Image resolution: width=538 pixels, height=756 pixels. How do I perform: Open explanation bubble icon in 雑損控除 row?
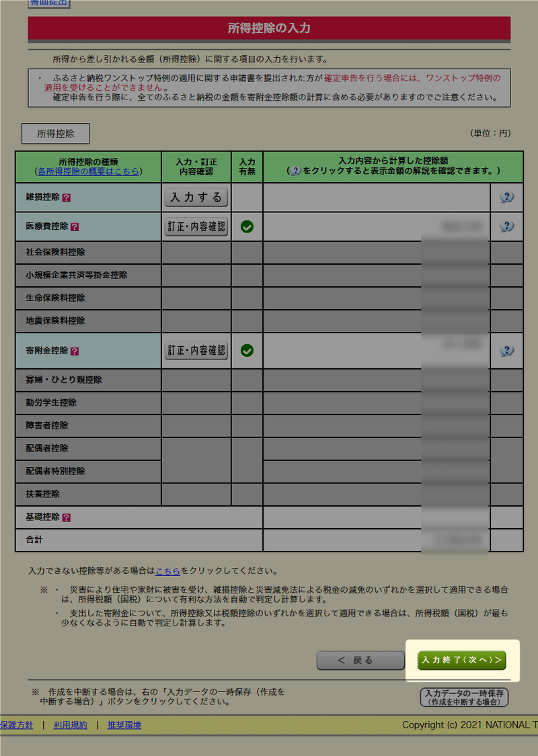click(506, 197)
